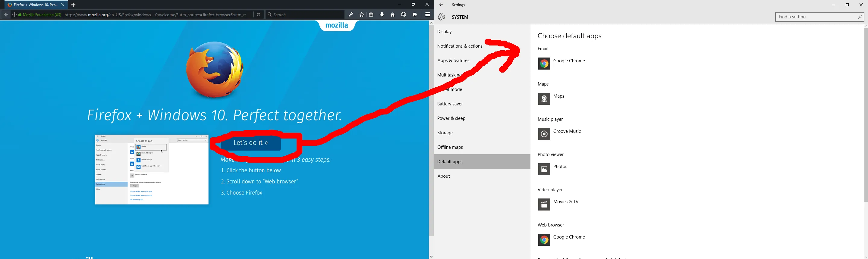Open Notifications & actions settings

point(482,46)
